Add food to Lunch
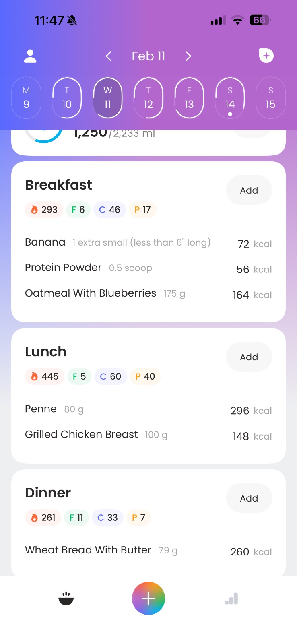The height and width of the screenshot is (644, 297). coord(249,357)
